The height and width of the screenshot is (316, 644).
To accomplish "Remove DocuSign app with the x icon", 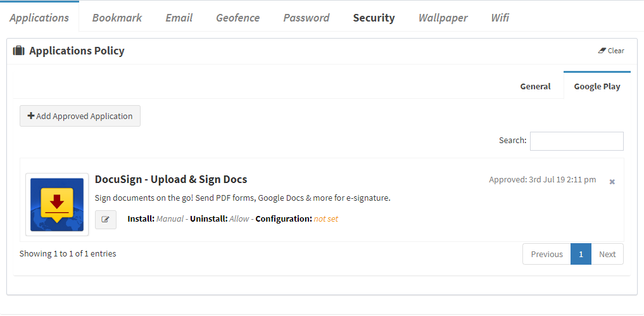I will pyautogui.click(x=612, y=182).
